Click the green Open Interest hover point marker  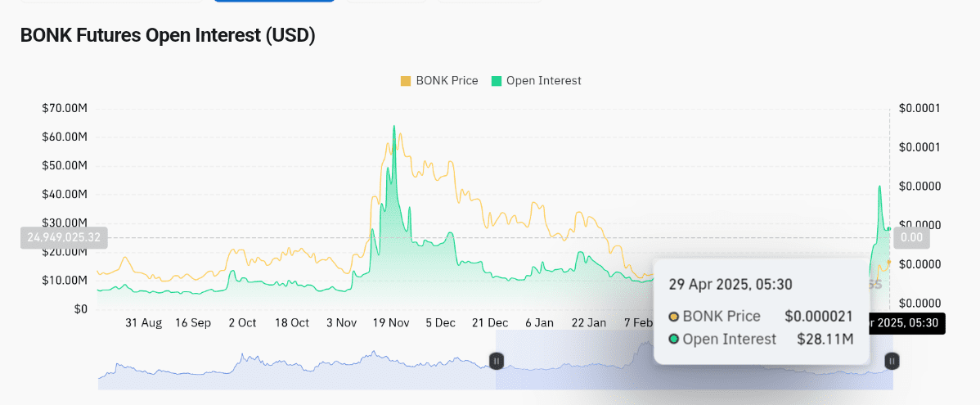889,229
